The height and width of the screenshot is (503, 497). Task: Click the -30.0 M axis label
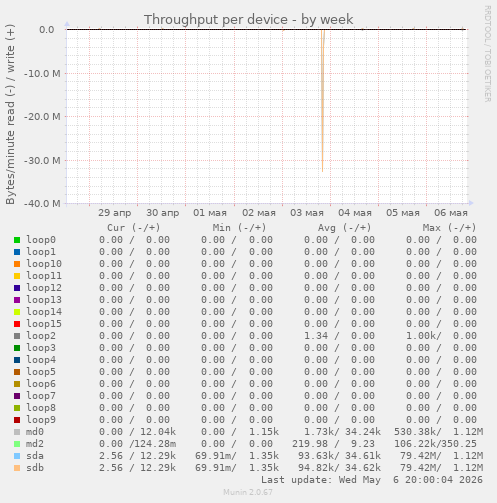pyautogui.click(x=42, y=160)
